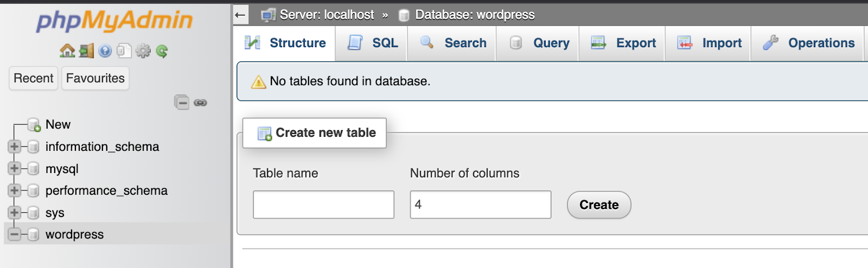Click the log out door icon

pyautogui.click(x=86, y=51)
